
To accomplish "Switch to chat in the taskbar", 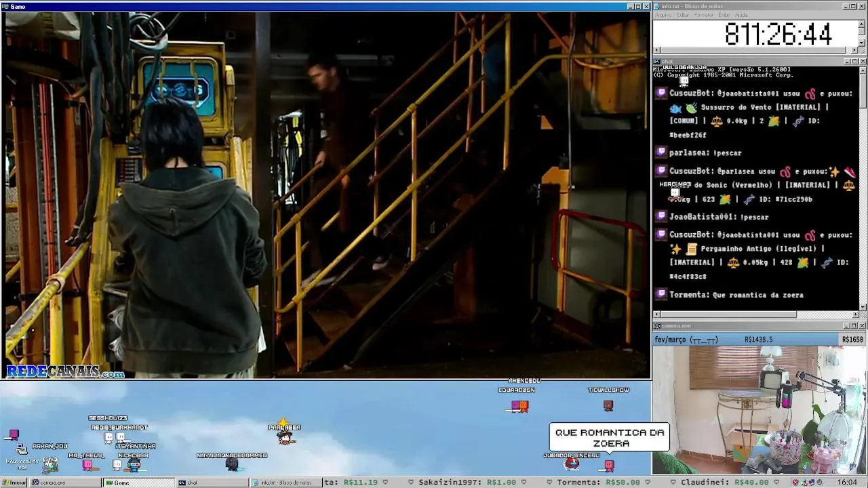I will [212, 483].
